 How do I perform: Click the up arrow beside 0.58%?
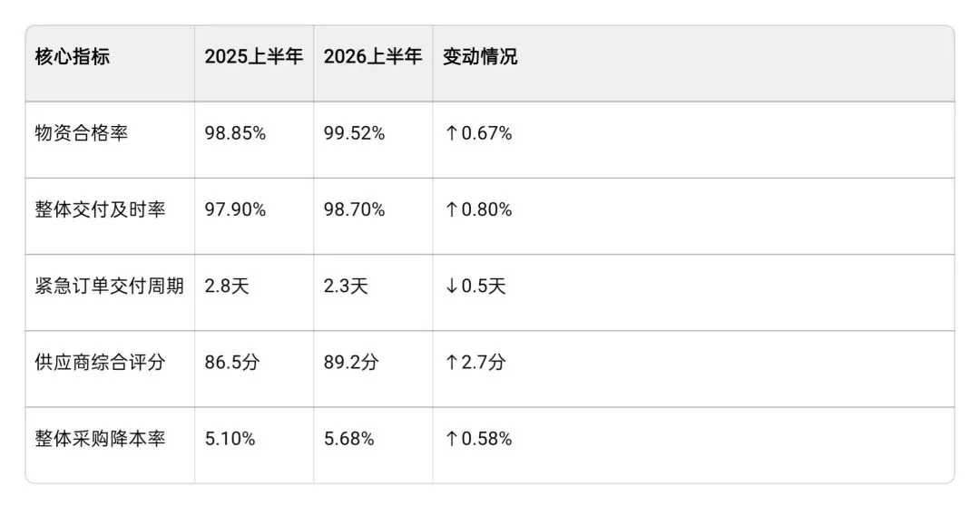451,439
